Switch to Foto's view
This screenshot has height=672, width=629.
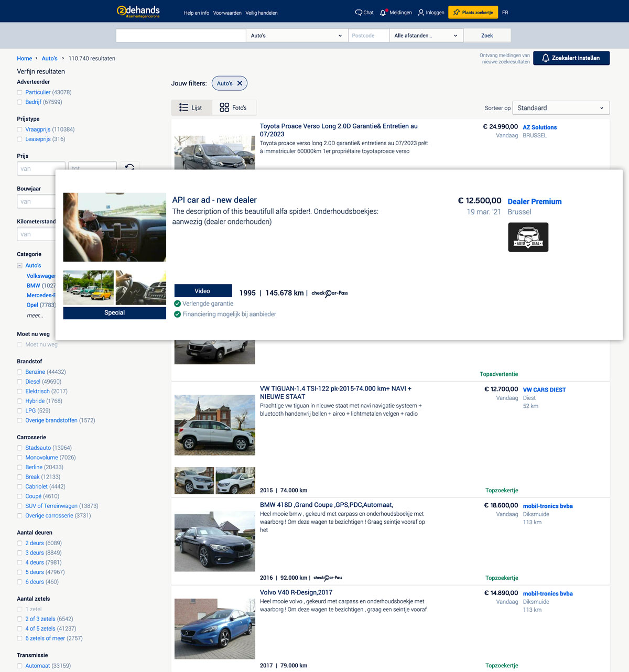coord(234,107)
